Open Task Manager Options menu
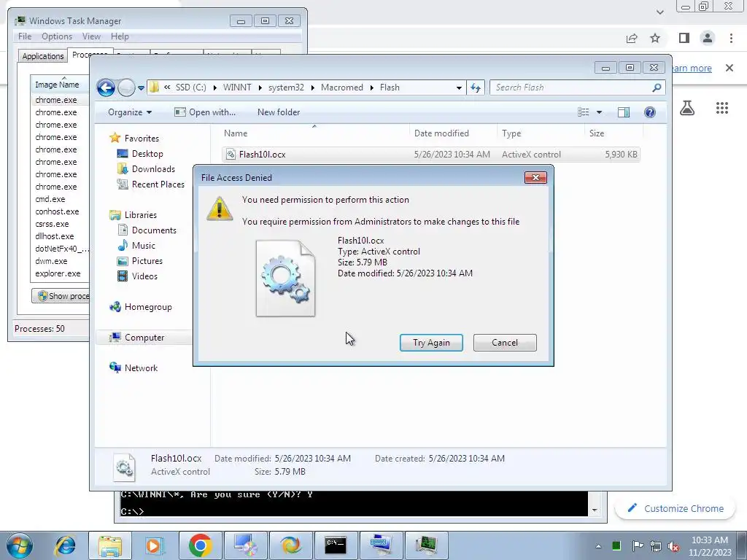The image size is (747, 560). [57, 36]
